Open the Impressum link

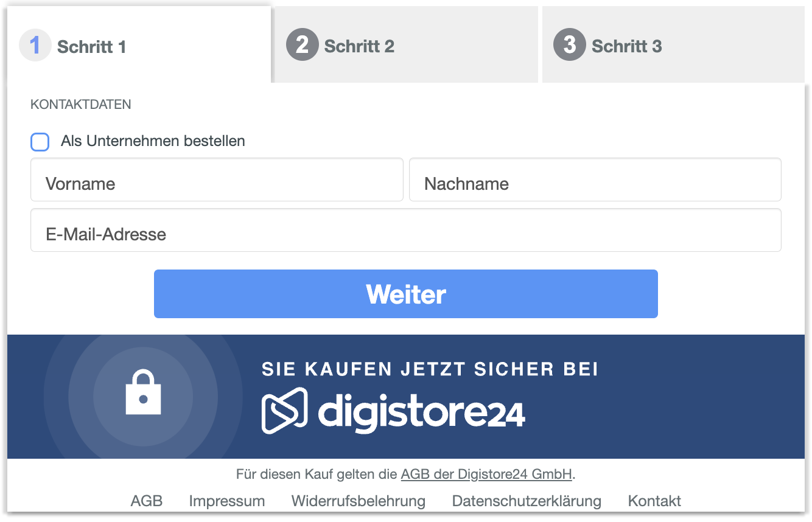click(226, 501)
